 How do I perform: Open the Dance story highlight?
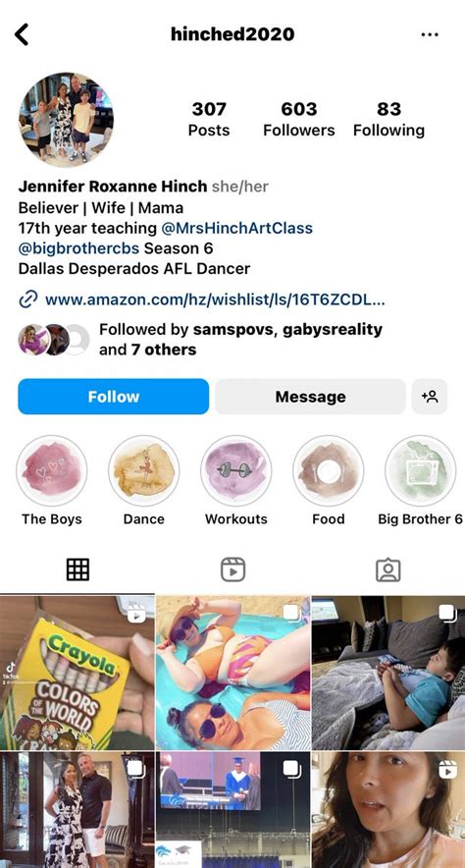point(144,470)
